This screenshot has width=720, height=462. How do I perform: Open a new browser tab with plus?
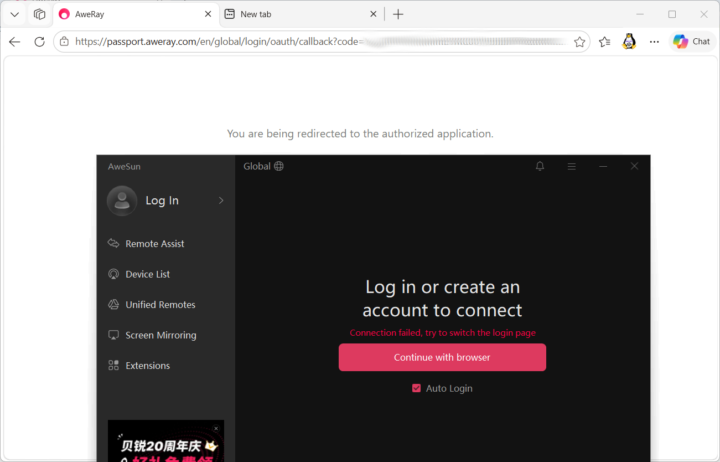pos(398,14)
